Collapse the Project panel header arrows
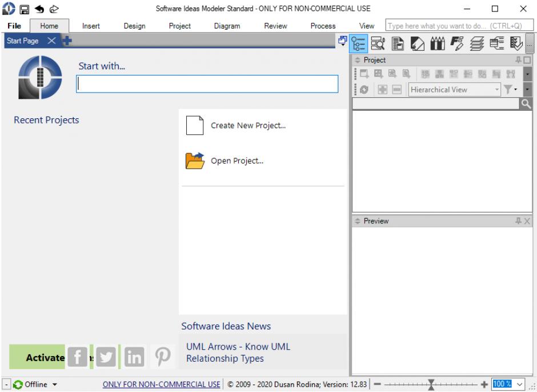Image resolution: width=537 pixels, height=392 pixels. pyautogui.click(x=358, y=61)
